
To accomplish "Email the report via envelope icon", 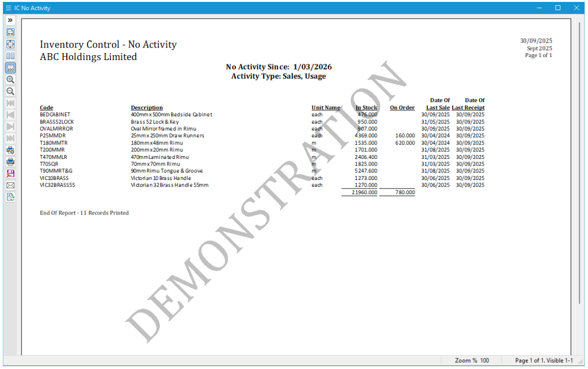I will point(10,185).
